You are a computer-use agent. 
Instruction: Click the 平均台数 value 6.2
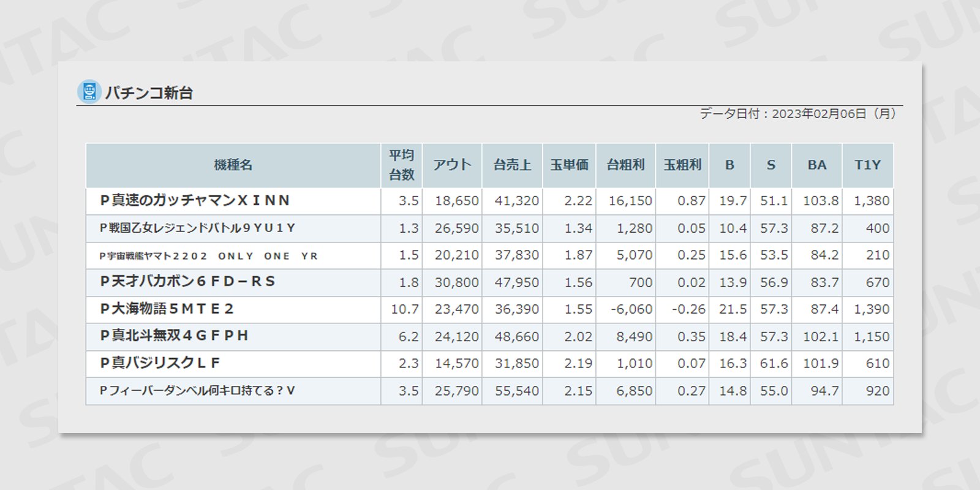coord(409,337)
